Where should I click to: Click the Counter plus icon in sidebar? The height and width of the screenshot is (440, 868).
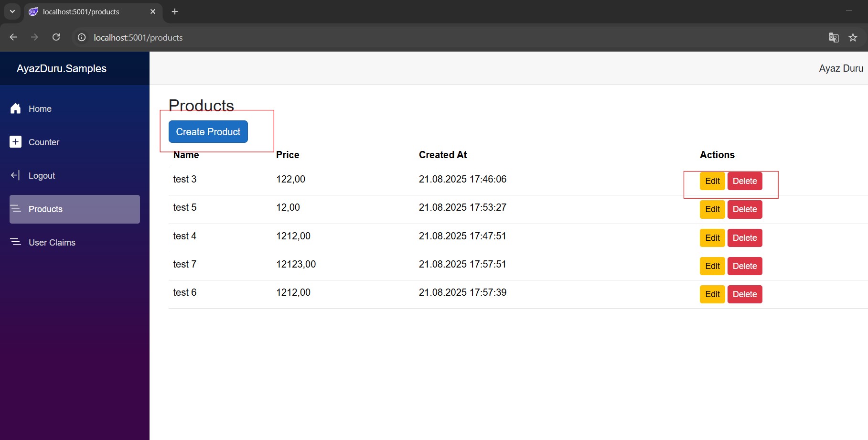click(x=16, y=142)
